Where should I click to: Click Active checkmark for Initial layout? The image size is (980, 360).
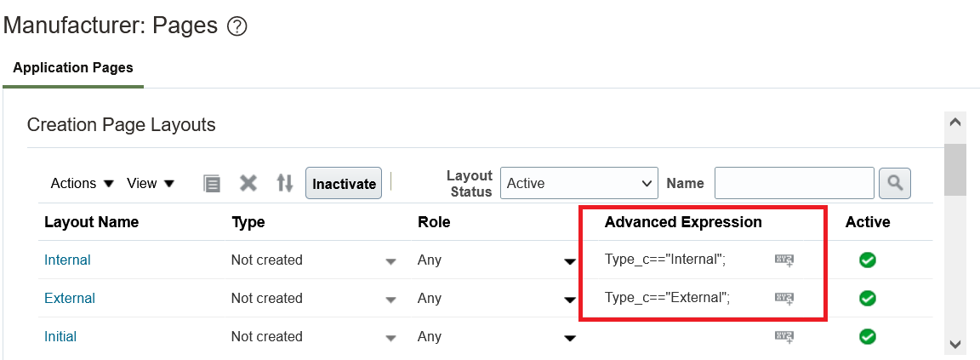(867, 336)
